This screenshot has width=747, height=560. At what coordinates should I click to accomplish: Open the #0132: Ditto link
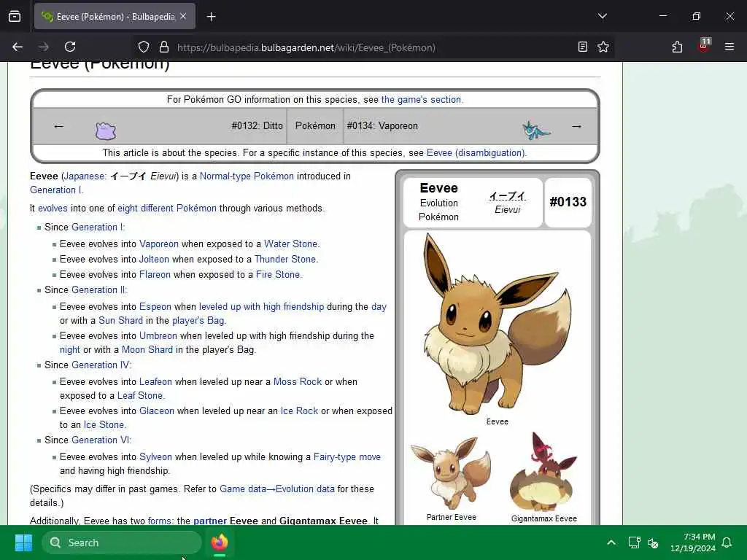click(x=257, y=125)
